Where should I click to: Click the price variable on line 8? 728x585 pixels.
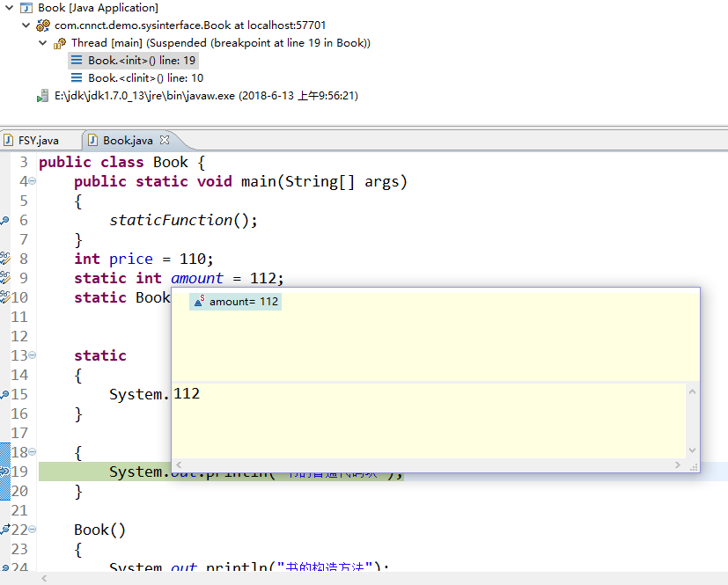[x=131, y=259]
